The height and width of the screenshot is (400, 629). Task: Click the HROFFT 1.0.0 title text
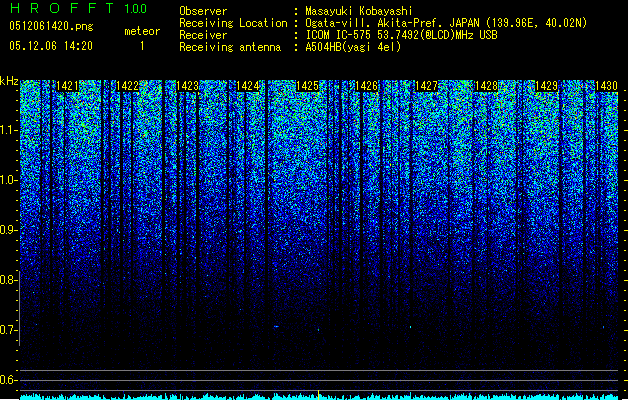[79, 8]
